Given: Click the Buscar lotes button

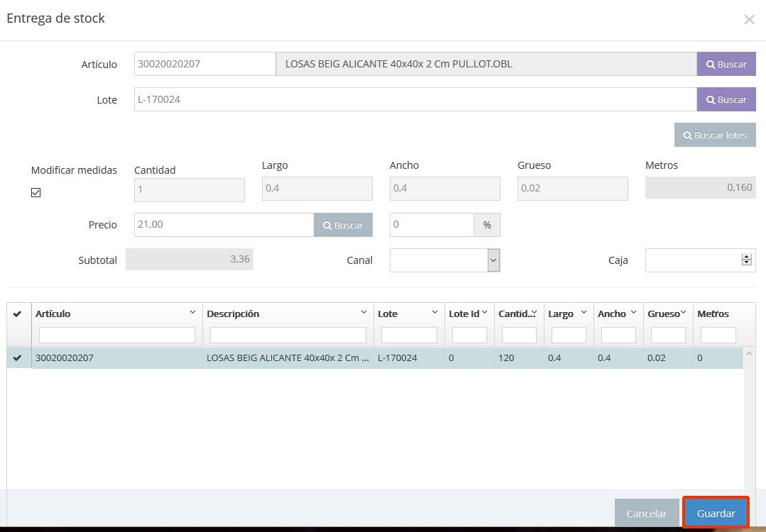Looking at the screenshot, I should 715,135.
